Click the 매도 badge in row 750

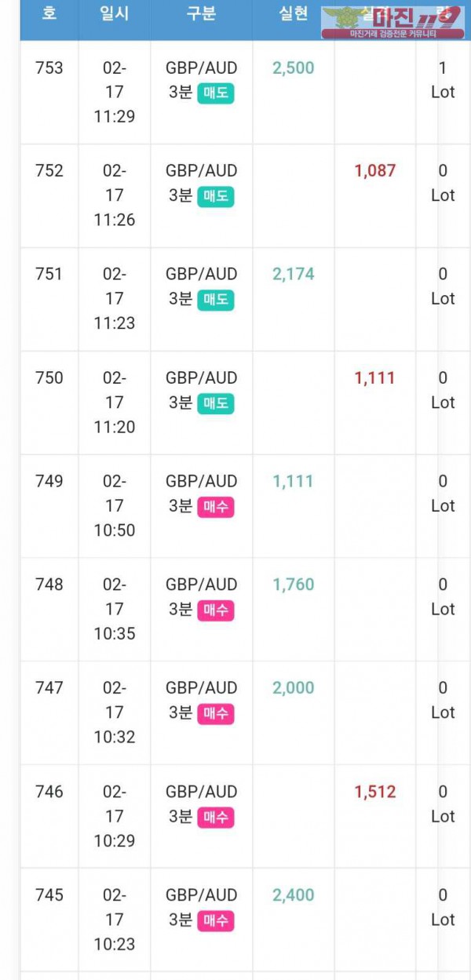click(x=215, y=403)
